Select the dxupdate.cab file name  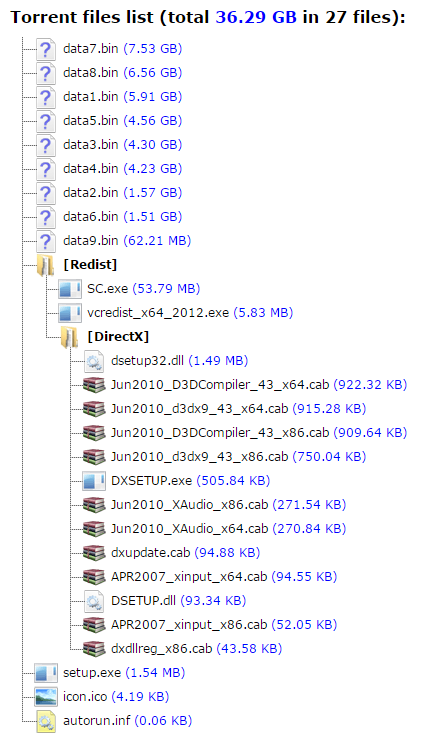pyautogui.click(x=151, y=552)
